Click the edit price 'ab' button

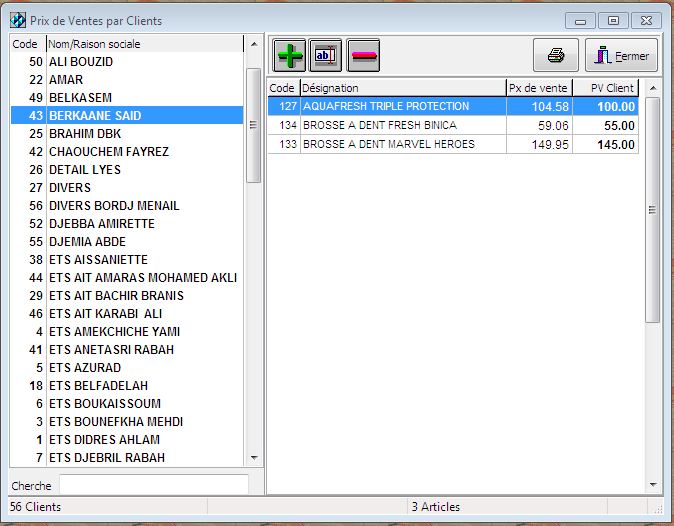coord(325,55)
